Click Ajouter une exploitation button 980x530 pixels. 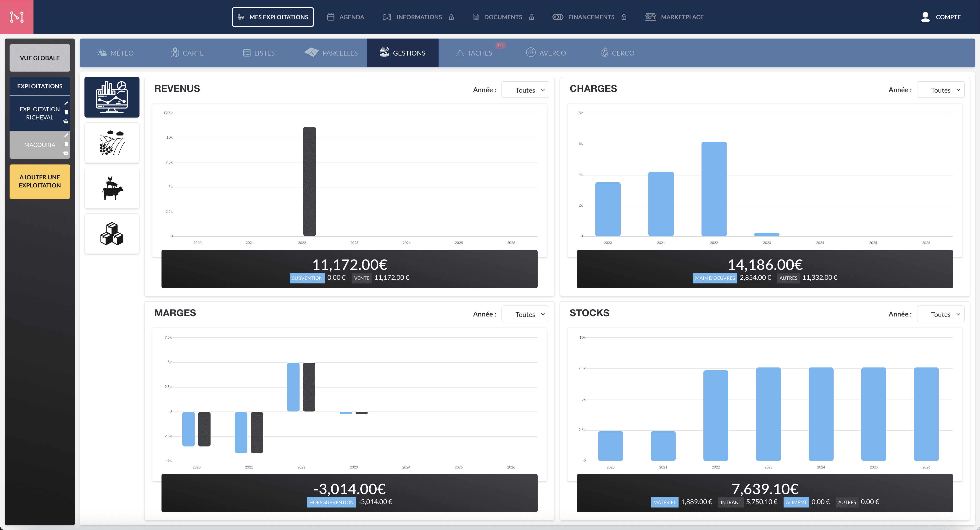pos(39,181)
